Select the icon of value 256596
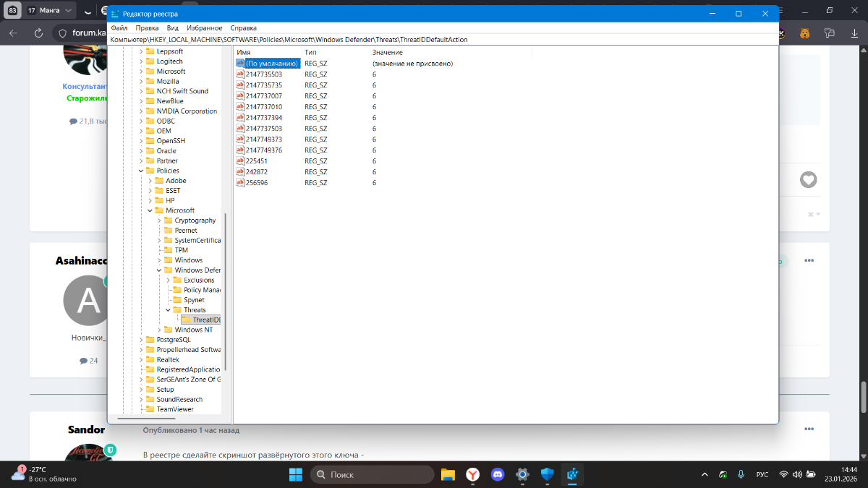Viewport: 868px width, 488px height. tap(240, 183)
